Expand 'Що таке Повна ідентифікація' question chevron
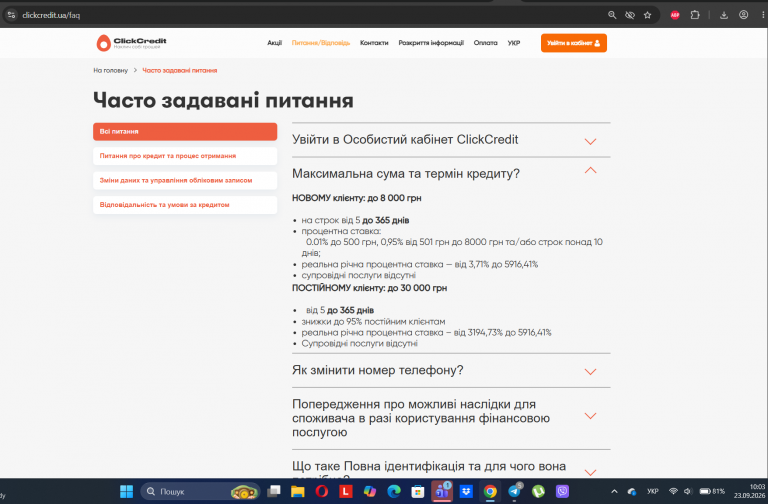 point(590,472)
